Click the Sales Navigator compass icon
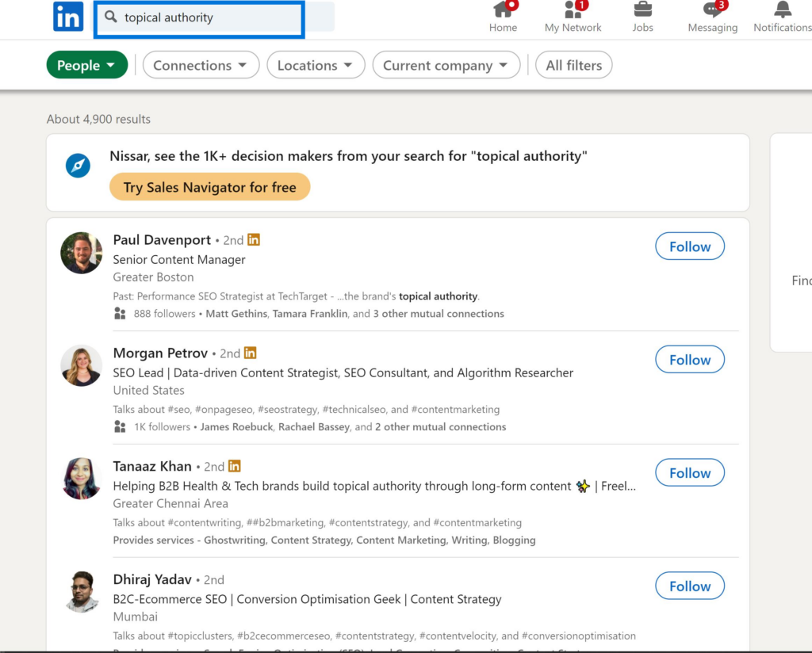This screenshot has width=812, height=653. [x=78, y=166]
